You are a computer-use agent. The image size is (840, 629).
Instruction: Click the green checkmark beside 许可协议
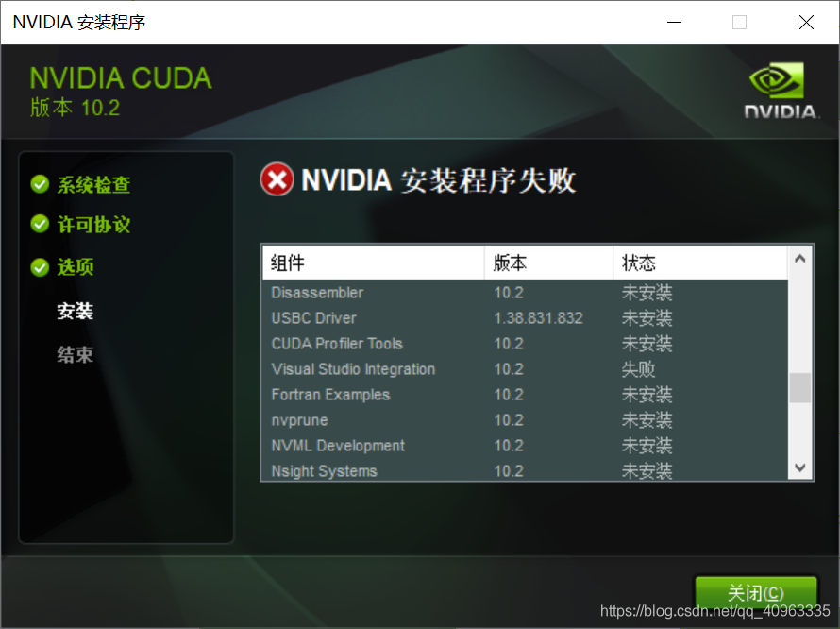tap(40, 225)
